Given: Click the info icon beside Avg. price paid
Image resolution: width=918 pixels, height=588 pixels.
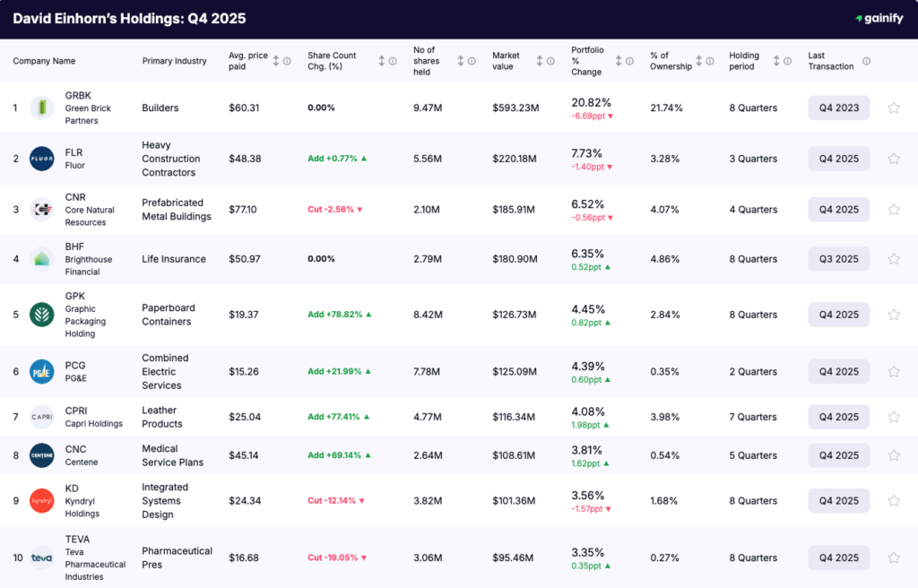Looking at the screenshot, I should point(286,61).
